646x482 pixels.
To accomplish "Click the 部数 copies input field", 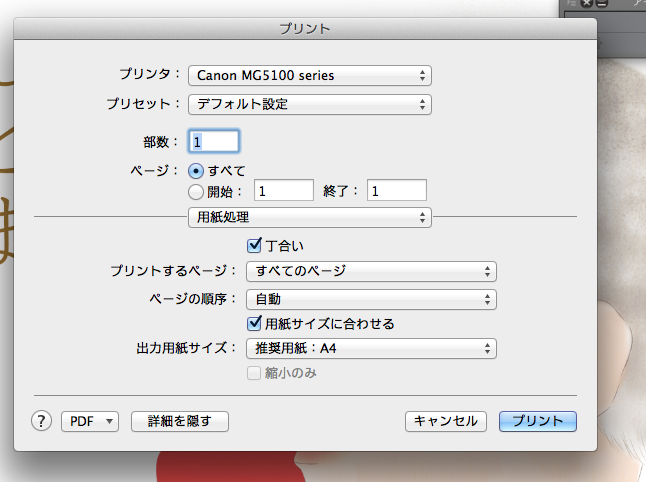I will coord(214,142).
